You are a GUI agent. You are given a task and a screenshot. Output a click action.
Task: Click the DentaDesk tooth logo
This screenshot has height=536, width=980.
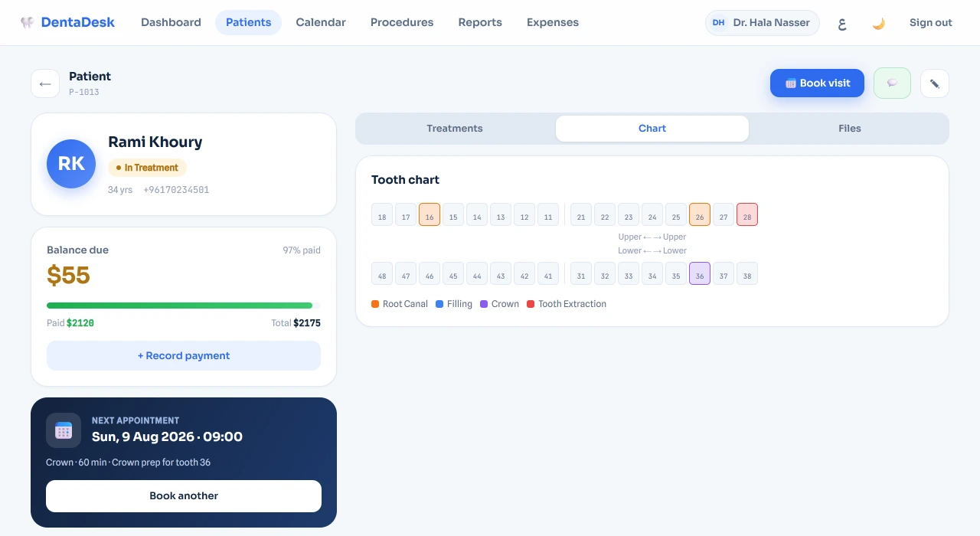tap(28, 22)
